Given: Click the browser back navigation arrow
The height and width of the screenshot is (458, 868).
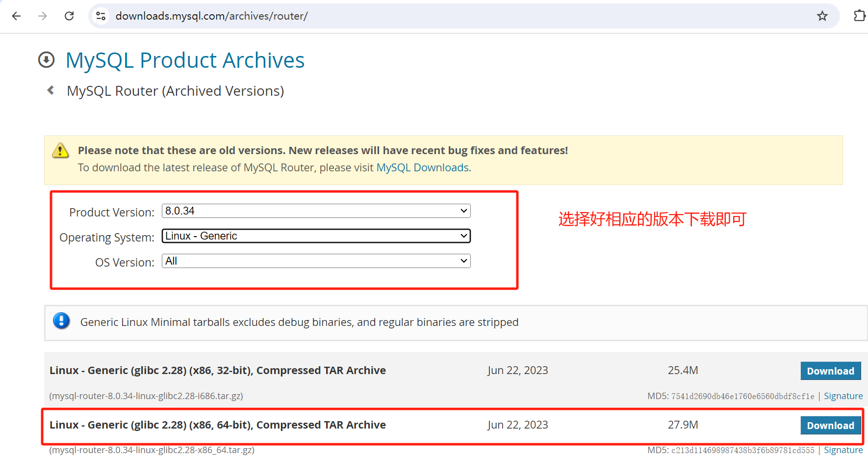Looking at the screenshot, I should click(16, 16).
